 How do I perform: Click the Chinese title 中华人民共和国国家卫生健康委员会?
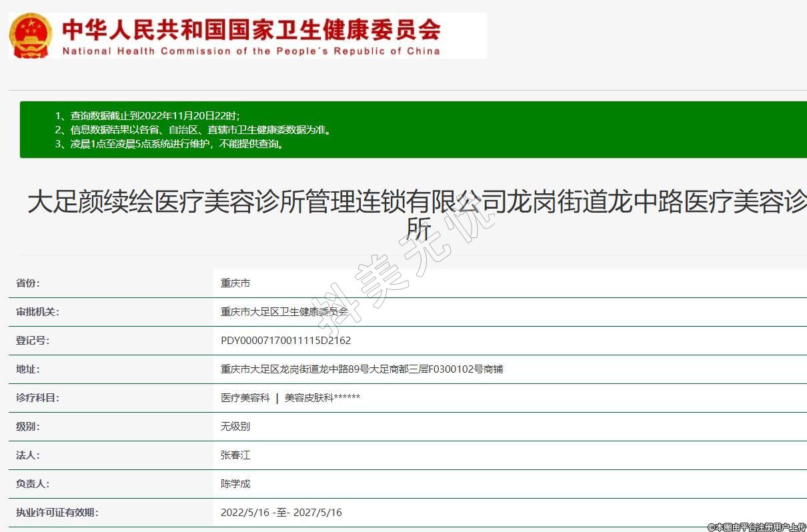pos(251,29)
